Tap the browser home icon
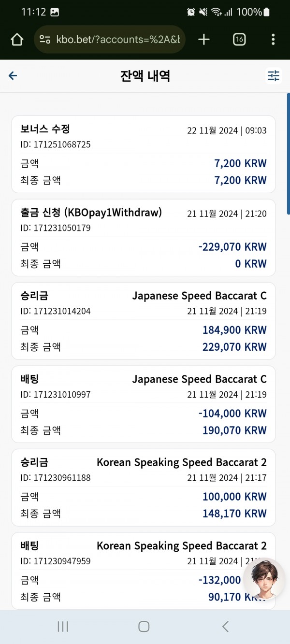Screen dimensions: 290x644 [x=16, y=39]
